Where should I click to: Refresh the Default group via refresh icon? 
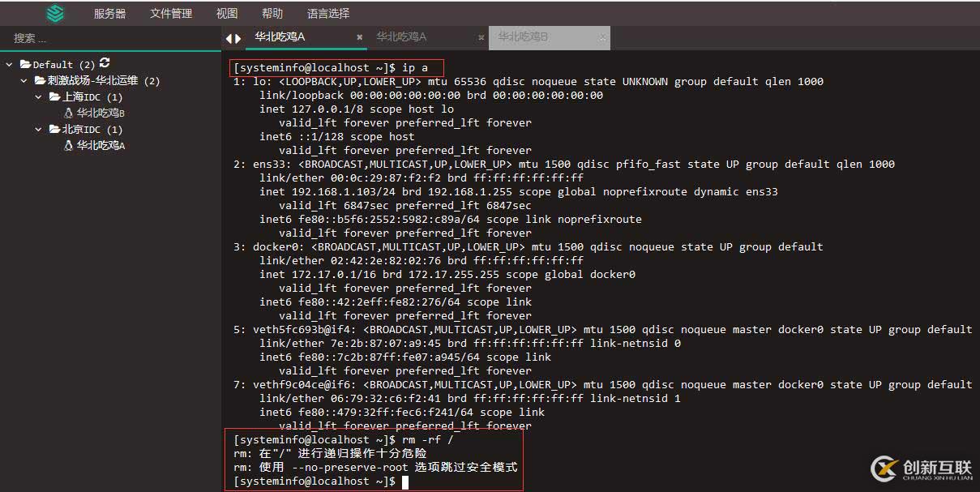106,64
